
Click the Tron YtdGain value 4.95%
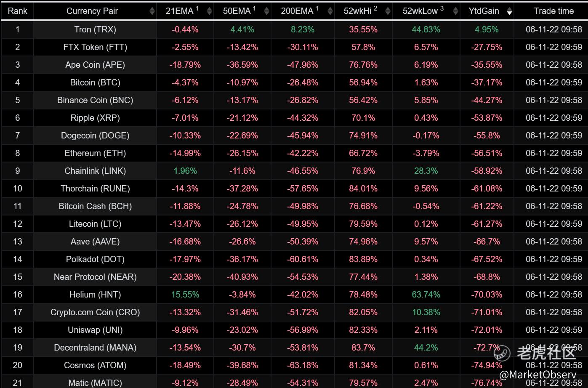pyautogui.click(x=487, y=29)
